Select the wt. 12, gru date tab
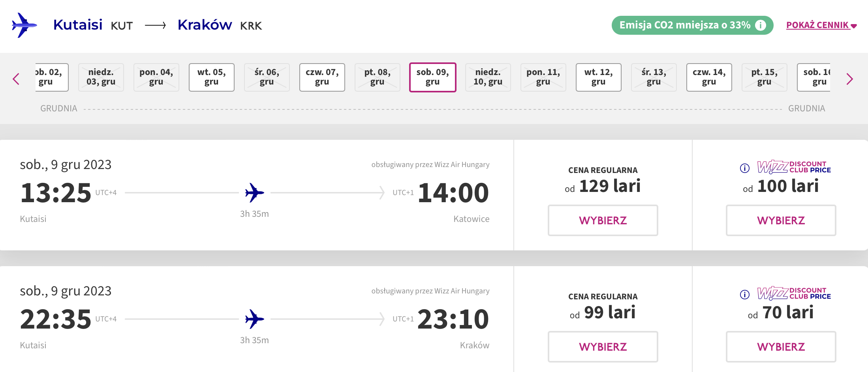 click(x=599, y=77)
